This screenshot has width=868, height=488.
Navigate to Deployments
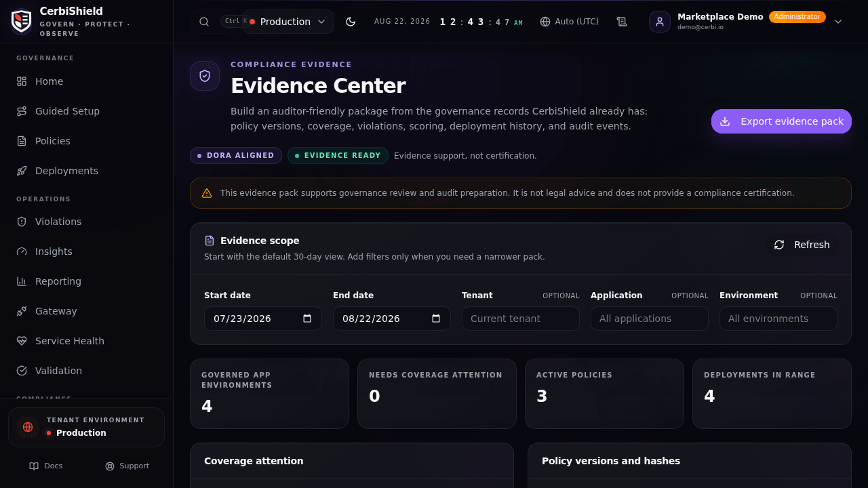[87, 171]
